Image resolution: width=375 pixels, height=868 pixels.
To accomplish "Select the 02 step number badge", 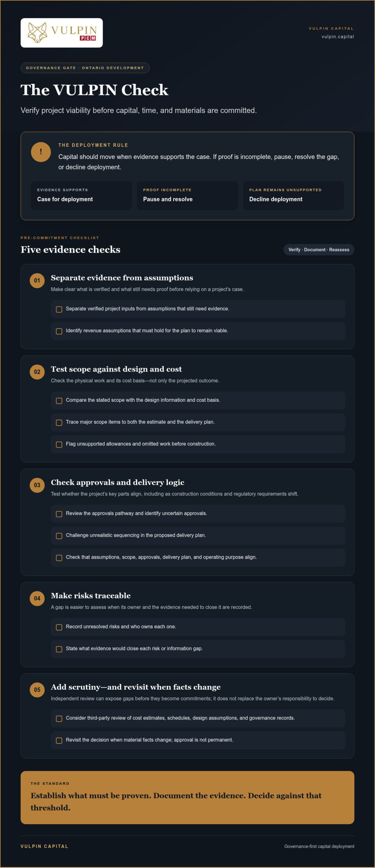I will [37, 372].
